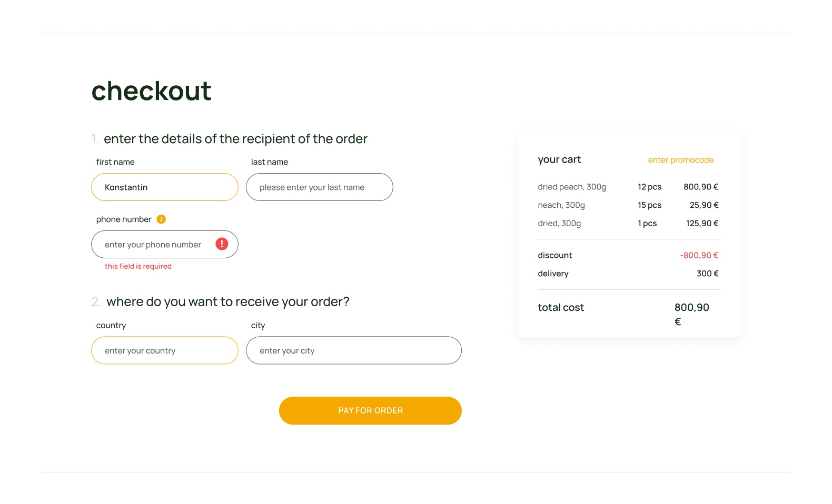This screenshot has height=504, width=832.
Task: Select the phone number input field
Action: (x=165, y=245)
